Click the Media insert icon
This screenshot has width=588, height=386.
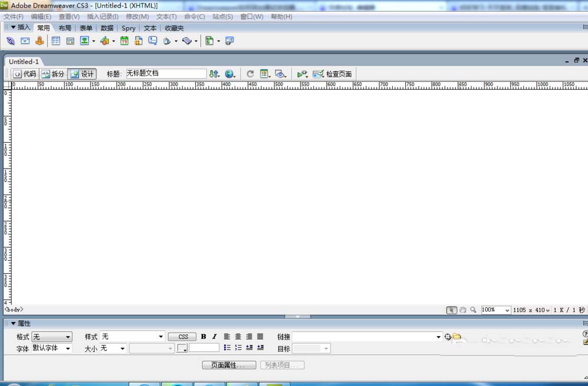tap(105, 41)
